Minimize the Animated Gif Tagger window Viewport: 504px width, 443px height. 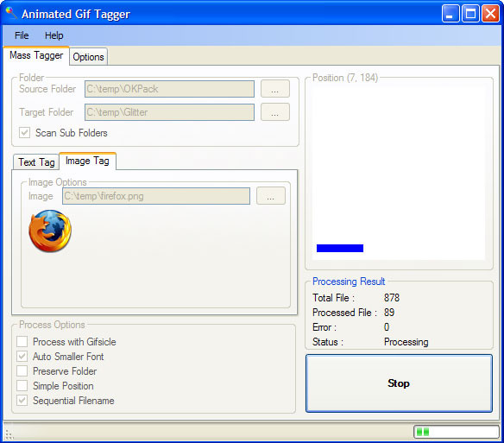click(x=450, y=14)
